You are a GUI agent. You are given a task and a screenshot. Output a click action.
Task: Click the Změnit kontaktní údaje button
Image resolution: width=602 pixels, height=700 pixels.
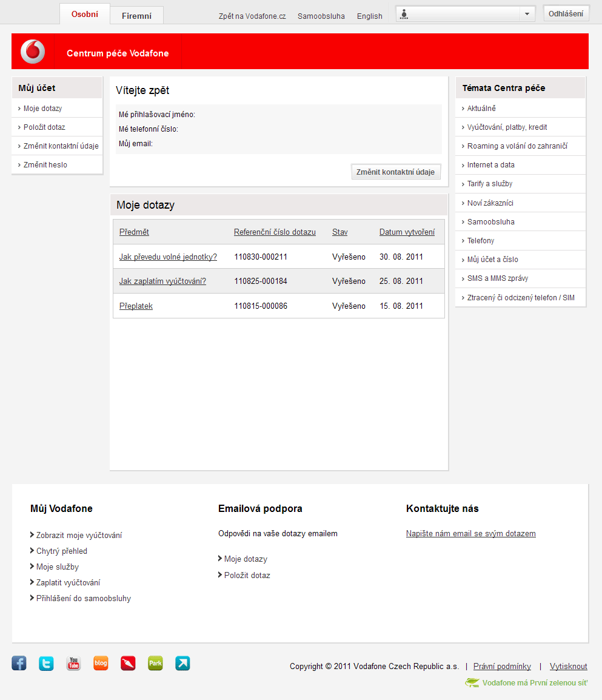[396, 172]
